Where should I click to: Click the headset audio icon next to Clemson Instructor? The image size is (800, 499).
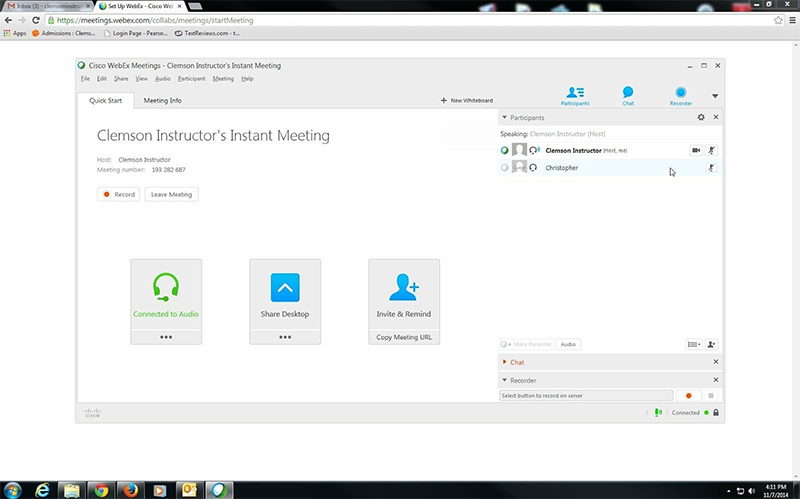[x=534, y=150]
